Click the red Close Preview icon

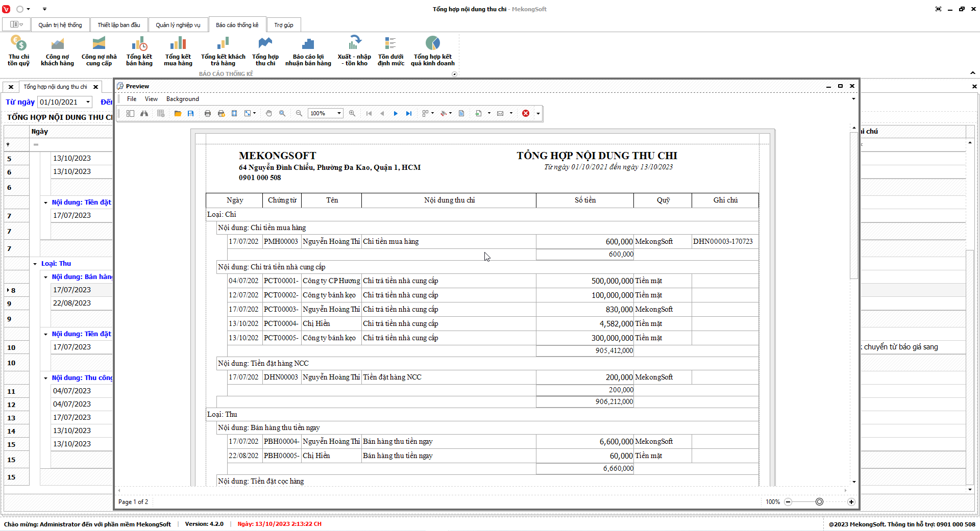(526, 113)
